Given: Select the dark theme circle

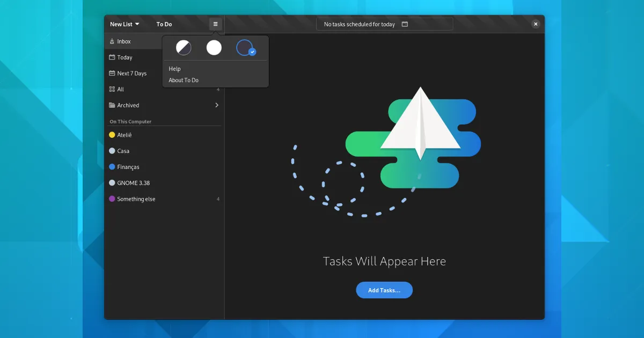Looking at the screenshot, I should 245,48.
